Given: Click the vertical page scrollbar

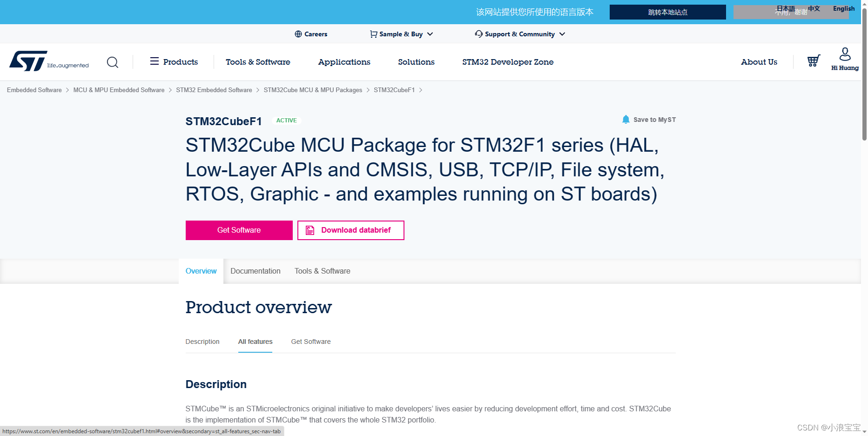Looking at the screenshot, I should (x=864, y=74).
